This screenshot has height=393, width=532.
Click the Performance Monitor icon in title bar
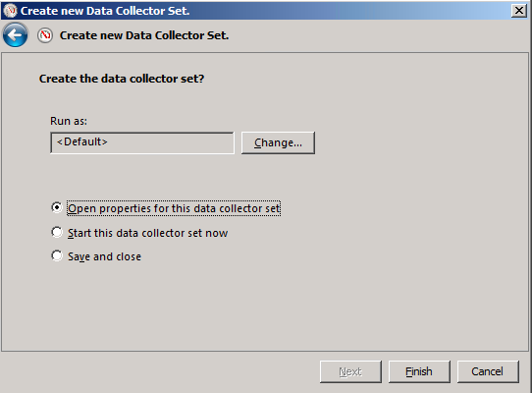point(10,11)
